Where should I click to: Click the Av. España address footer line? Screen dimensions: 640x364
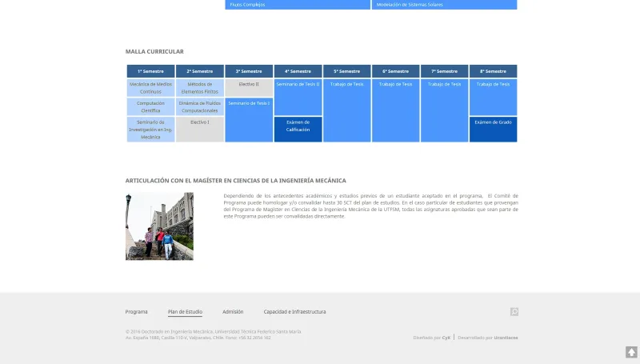198,338
